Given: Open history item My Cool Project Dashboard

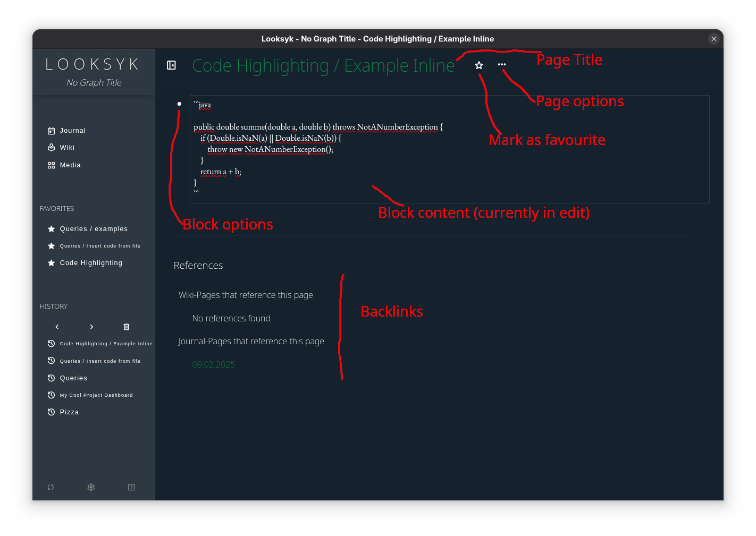Looking at the screenshot, I should pyautogui.click(x=96, y=395).
